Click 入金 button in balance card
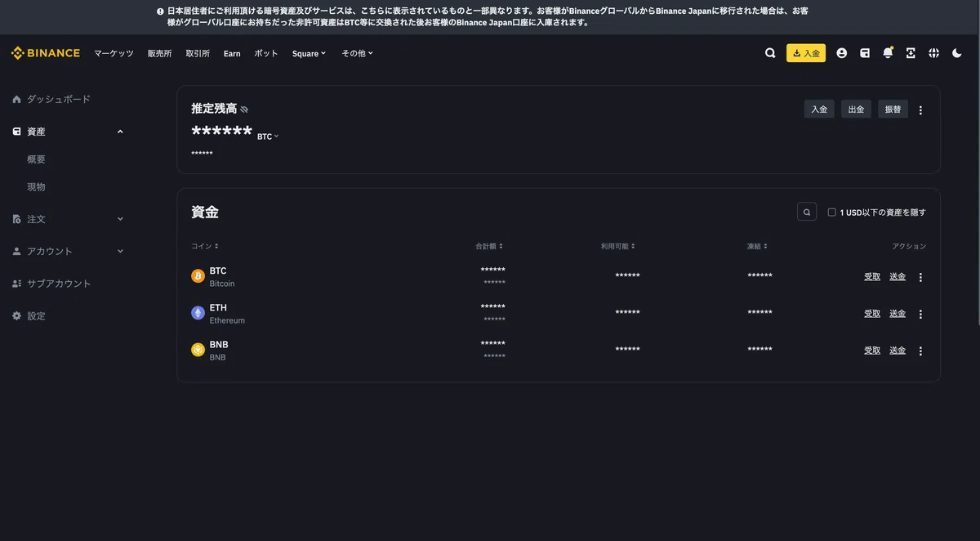This screenshot has width=980, height=541. 819,110
